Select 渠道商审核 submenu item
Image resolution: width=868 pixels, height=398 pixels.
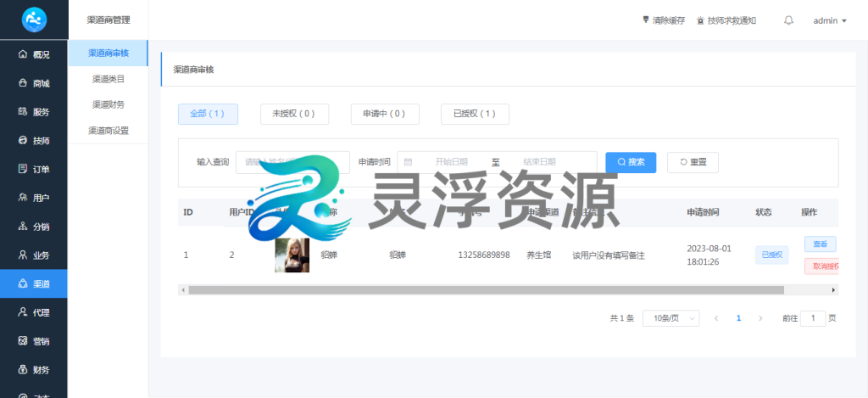click(x=108, y=53)
